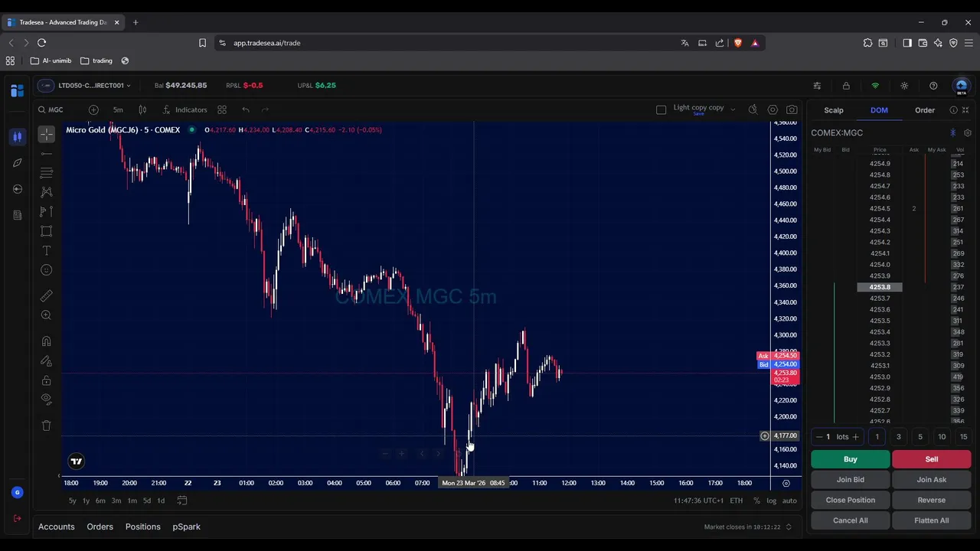
Task: Open quick search lightning icon
Action: coord(753,109)
